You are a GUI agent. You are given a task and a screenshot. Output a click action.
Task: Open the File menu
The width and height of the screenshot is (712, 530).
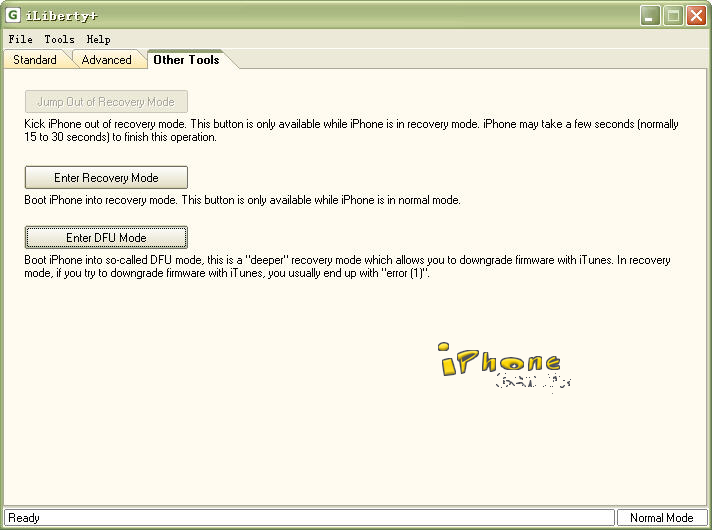[20, 40]
